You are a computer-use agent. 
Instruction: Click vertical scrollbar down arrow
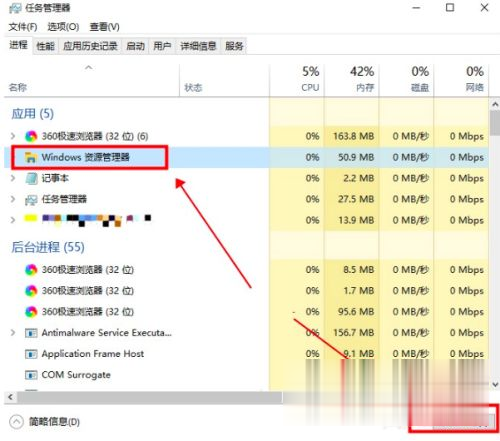click(x=495, y=384)
